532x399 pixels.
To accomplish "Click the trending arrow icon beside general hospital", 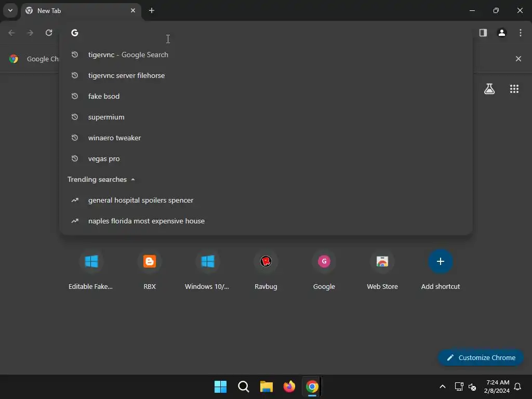I will tap(75, 200).
